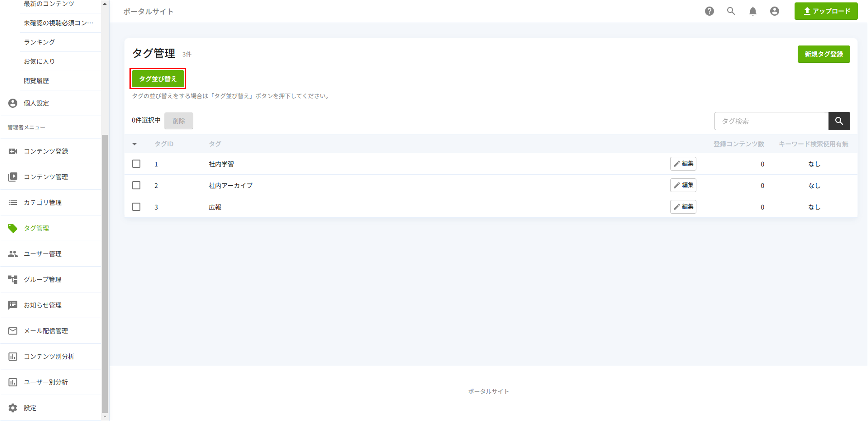
Task: Open コンテンツ登録 menu label
Action: (x=46, y=151)
